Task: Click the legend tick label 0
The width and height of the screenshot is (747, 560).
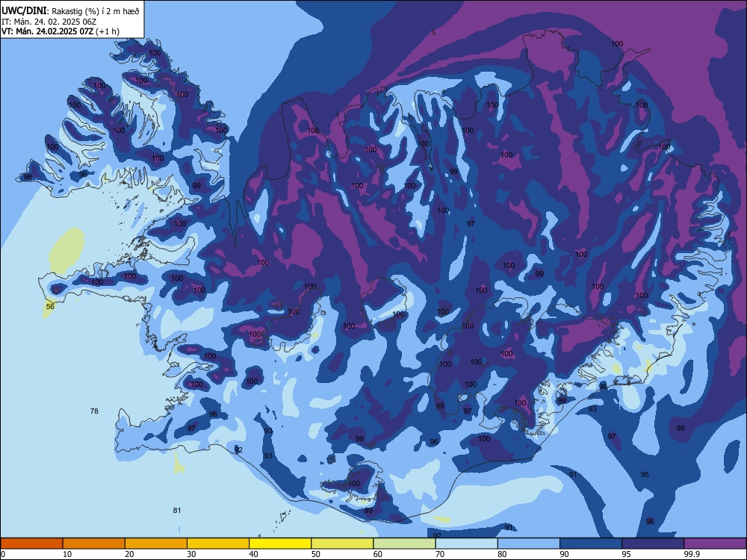Action: tap(3, 554)
